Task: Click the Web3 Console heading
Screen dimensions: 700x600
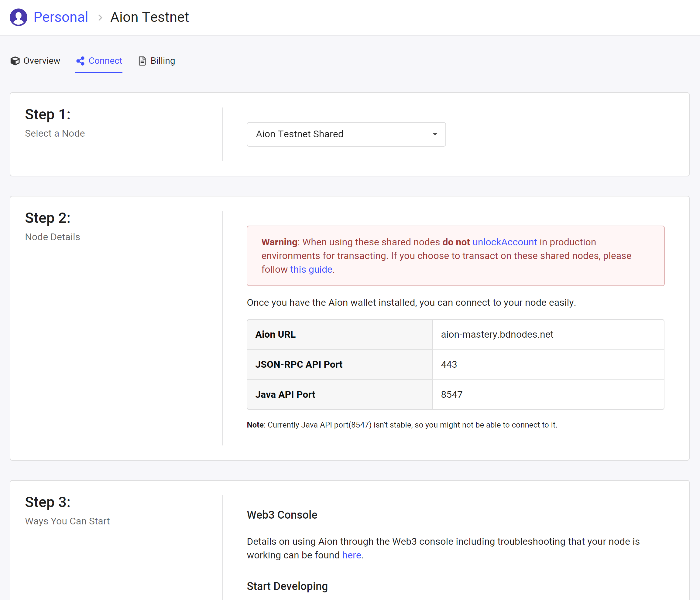Action: 282,515
